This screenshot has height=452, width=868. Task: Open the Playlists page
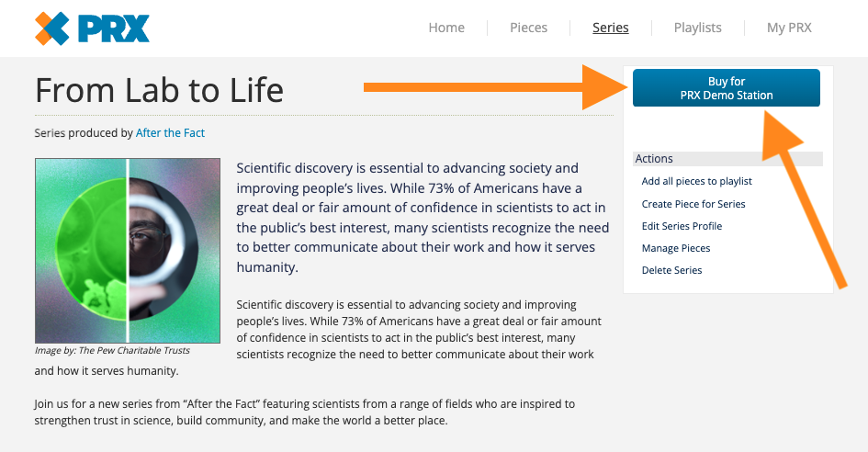[x=697, y=28]
